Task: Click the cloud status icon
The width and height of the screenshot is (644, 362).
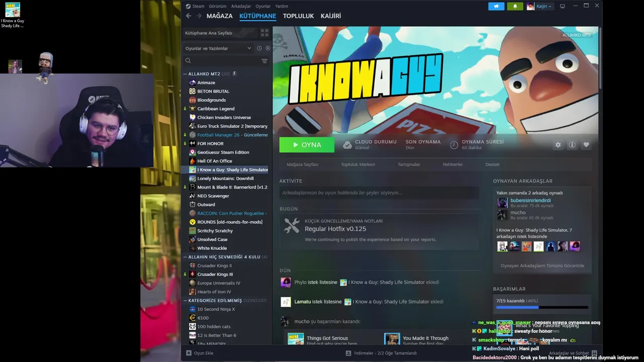Action: (x=347, y=145)
